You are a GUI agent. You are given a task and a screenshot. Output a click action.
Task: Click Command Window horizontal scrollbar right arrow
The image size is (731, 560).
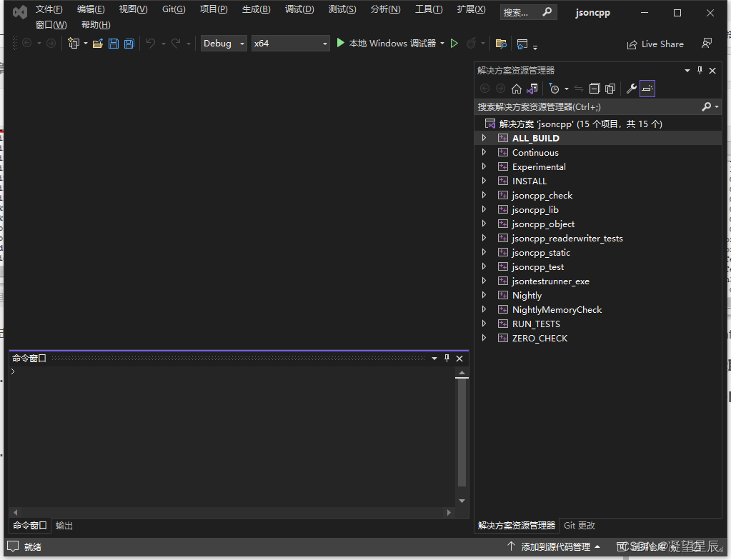click(x=449, y=512)
